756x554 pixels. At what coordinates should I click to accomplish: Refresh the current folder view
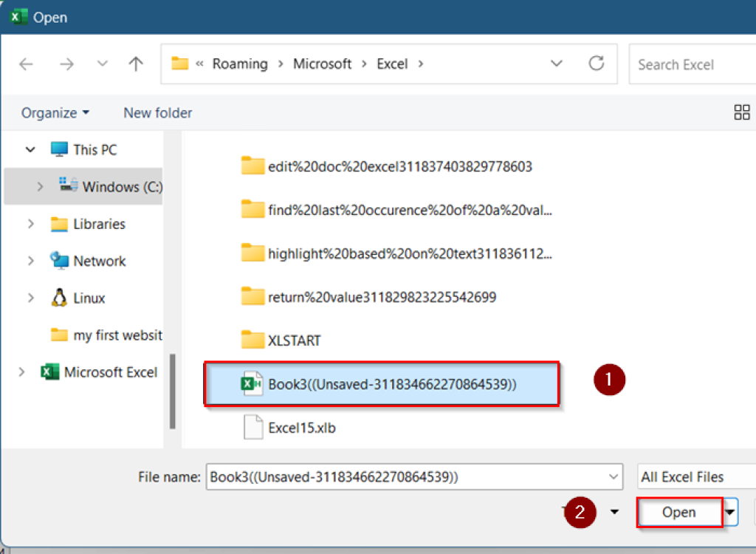pos(597,64)
